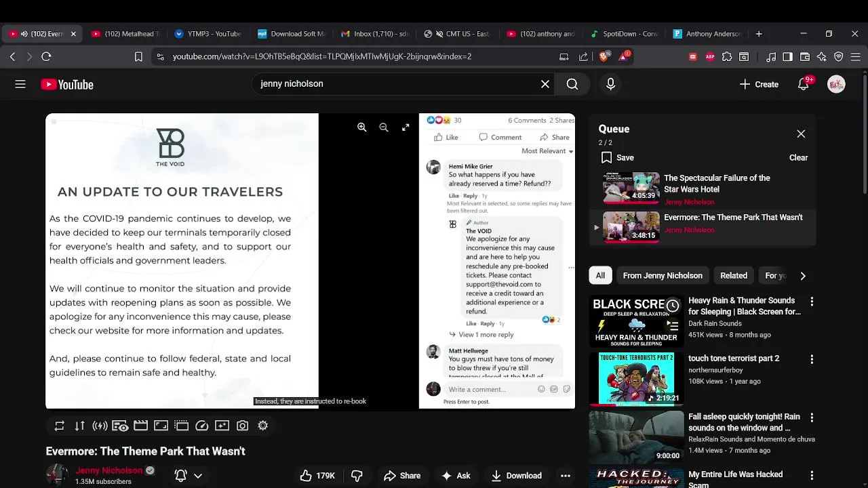Open the extensions puzzle piece menu
The width and height of the screenshot is (868, 488).
[x=727, y=57]
